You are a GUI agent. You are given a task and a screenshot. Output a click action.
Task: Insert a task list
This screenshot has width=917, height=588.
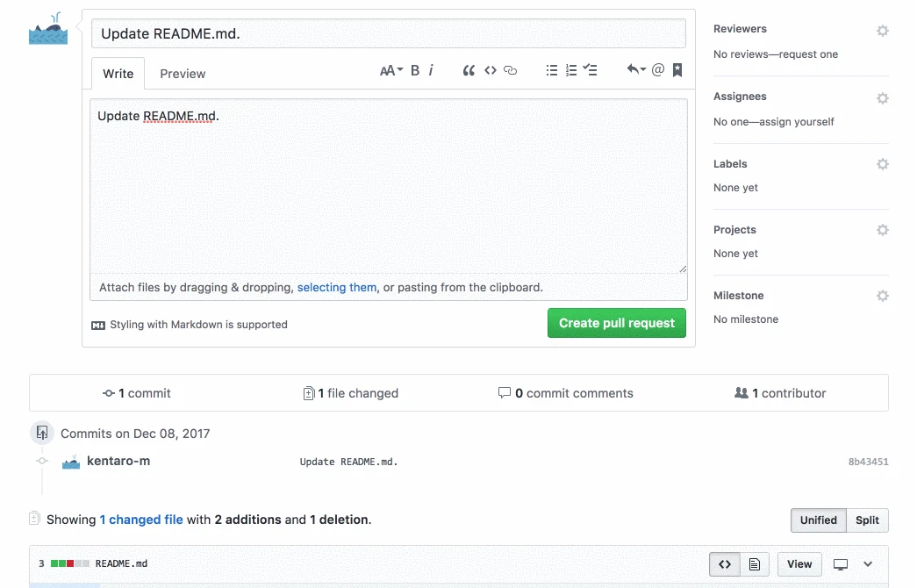pyautogui.click(x=590, y=70)
